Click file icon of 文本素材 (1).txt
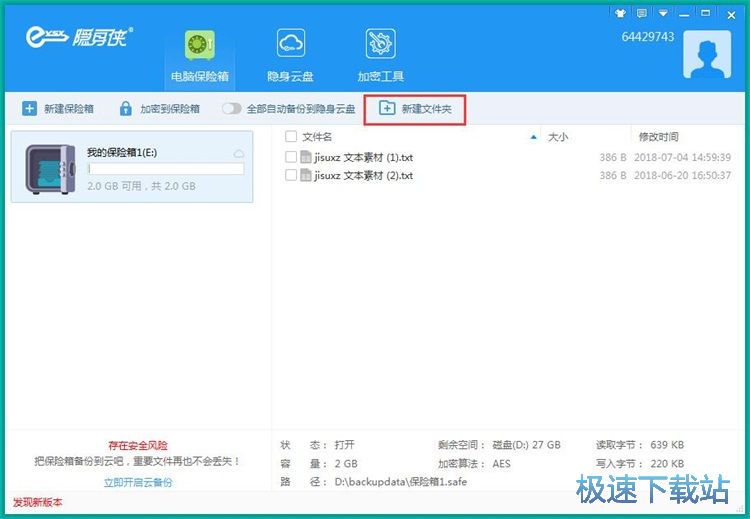This screenshot has height=519, width=750. (306, 157)
